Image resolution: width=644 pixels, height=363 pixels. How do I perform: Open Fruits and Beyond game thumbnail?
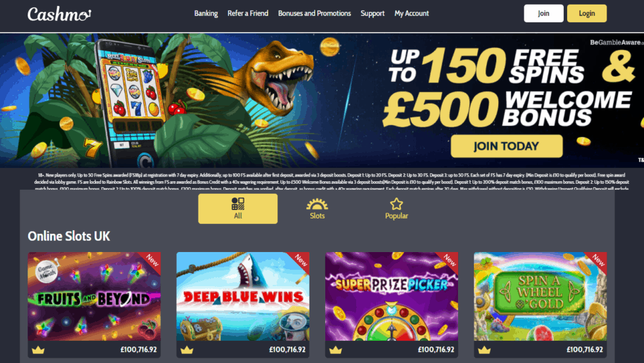click(94, 296)
